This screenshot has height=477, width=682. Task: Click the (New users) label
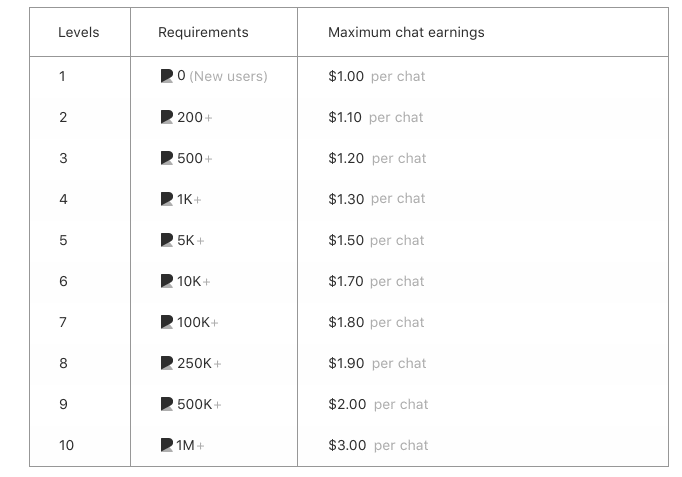coord(228,76)
